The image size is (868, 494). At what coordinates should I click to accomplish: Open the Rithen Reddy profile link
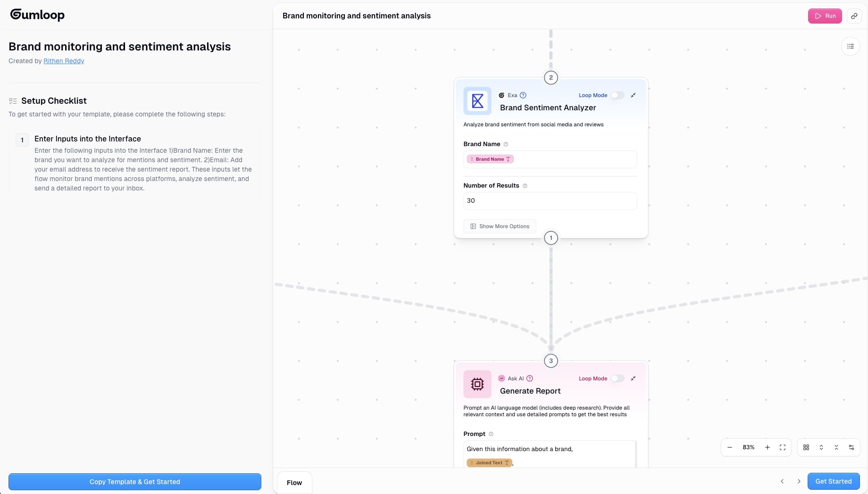point(64,61)
